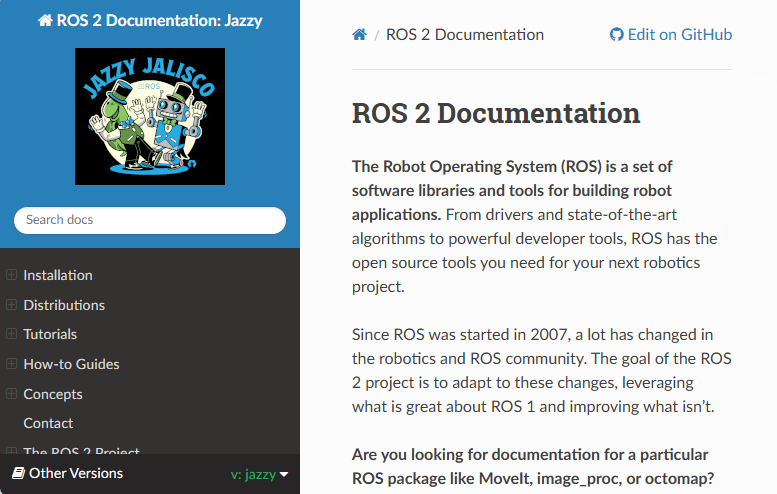
Task: Go to the Tutorials page
Action: (50, 334)
